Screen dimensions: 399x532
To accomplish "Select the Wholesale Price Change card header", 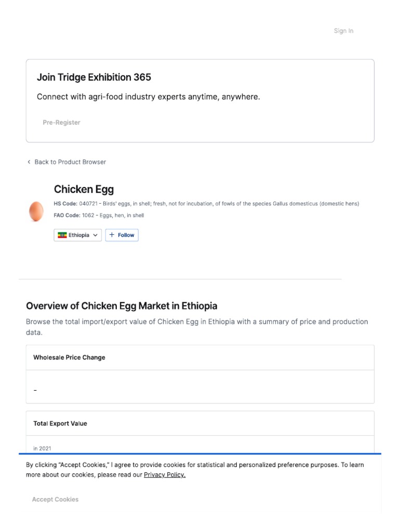I will [x=70, y=357].
